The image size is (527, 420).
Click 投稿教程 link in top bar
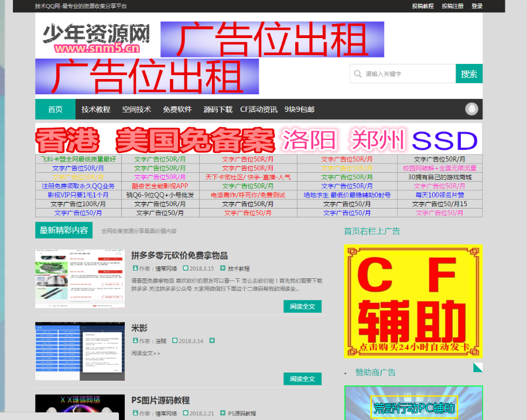pyautogui.click(x=423, y=6)
